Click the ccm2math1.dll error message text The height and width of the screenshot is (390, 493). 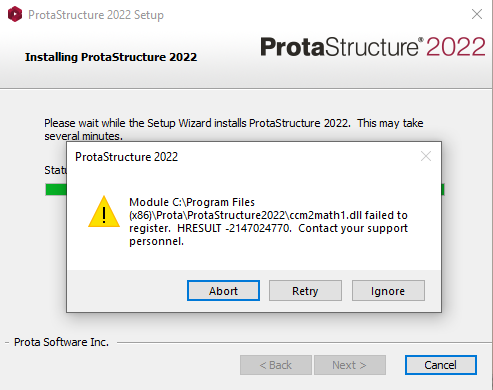[268, 221]
